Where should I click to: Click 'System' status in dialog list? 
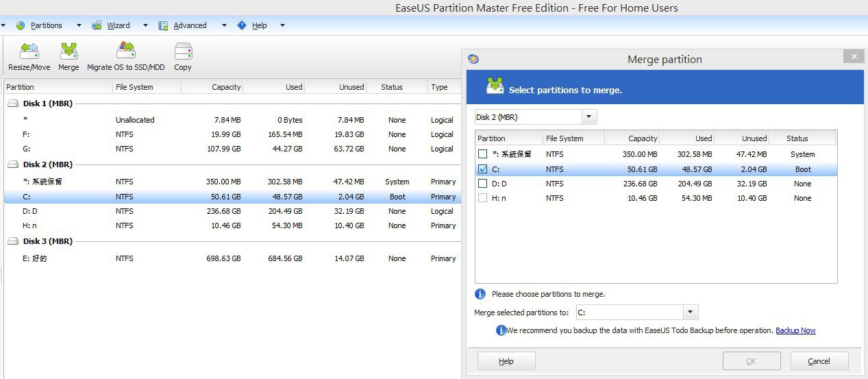802,155
